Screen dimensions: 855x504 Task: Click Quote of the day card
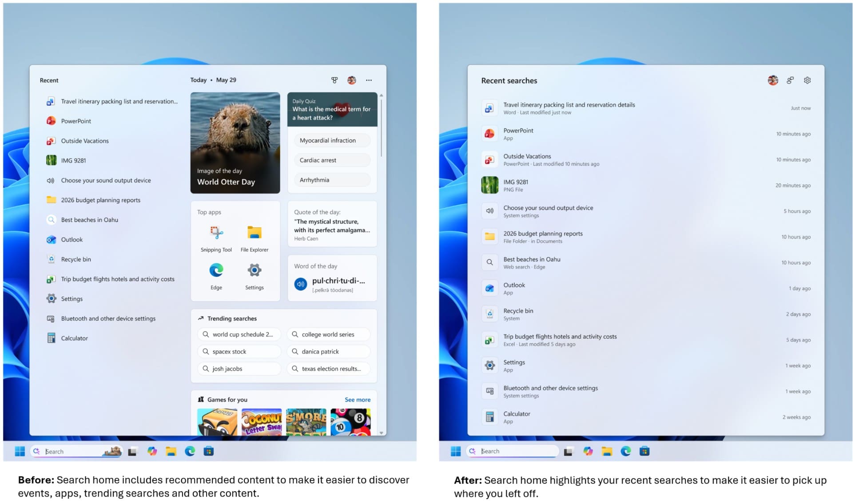pos(332,224)
